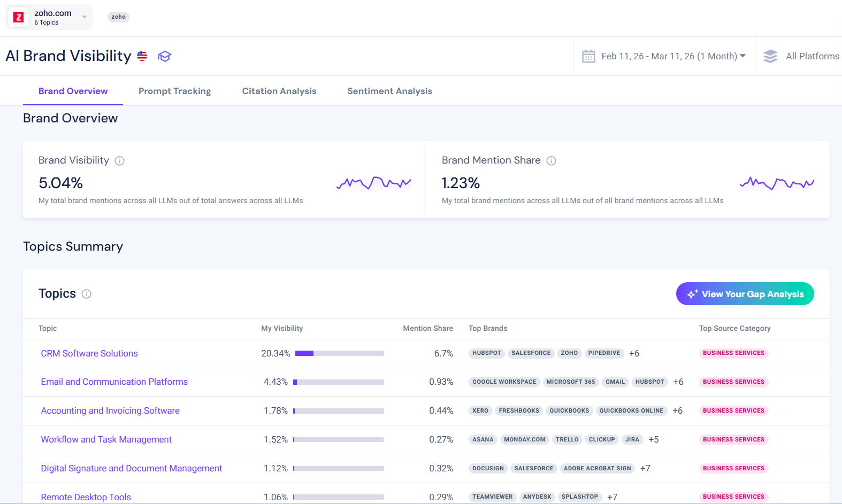Open Digital Signature and Document Management topic
Image resolution: width=842 pixels, height=504 pixels.
tap(132, 468)
